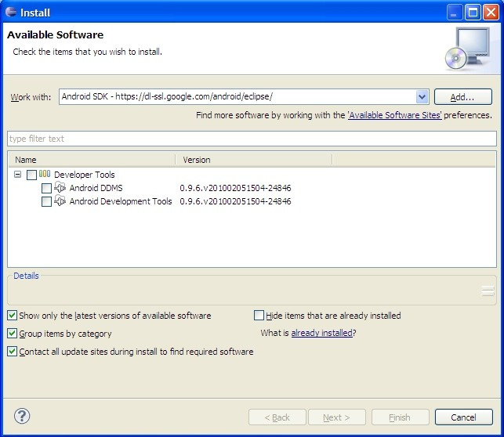Open the Available Software Sites link

point(395,115)
